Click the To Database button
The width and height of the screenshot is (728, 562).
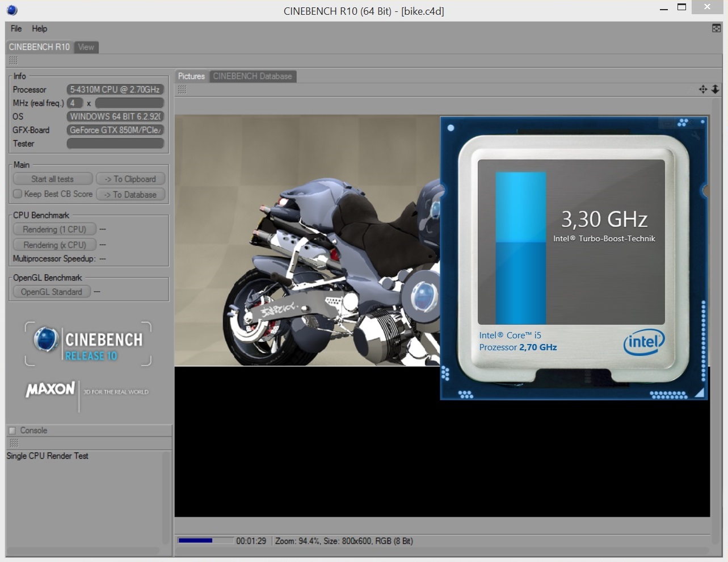pyautogui.click(x=131, y=194)
